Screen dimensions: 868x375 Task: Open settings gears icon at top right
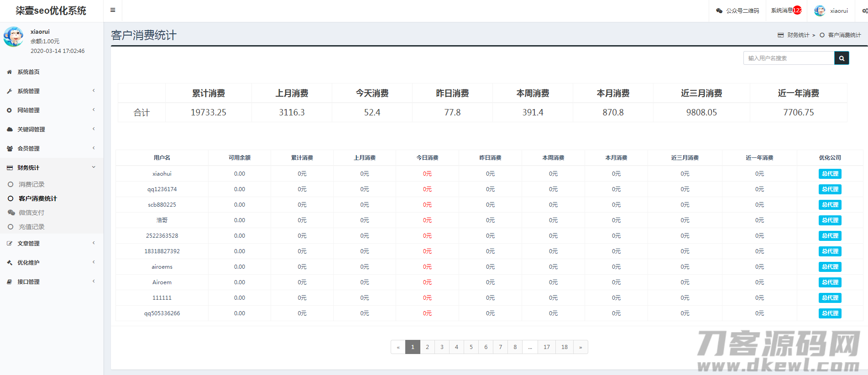864,10
